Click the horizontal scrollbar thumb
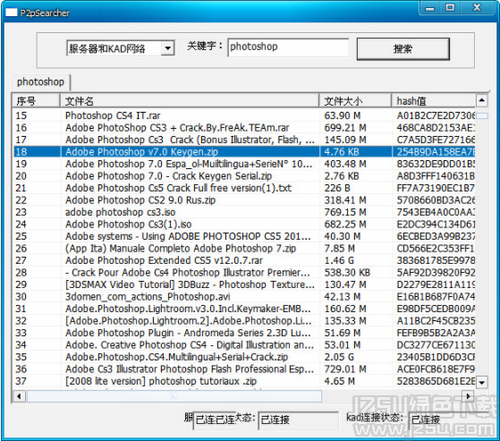Screen dimensions: 500x441 tap(174, 396)
